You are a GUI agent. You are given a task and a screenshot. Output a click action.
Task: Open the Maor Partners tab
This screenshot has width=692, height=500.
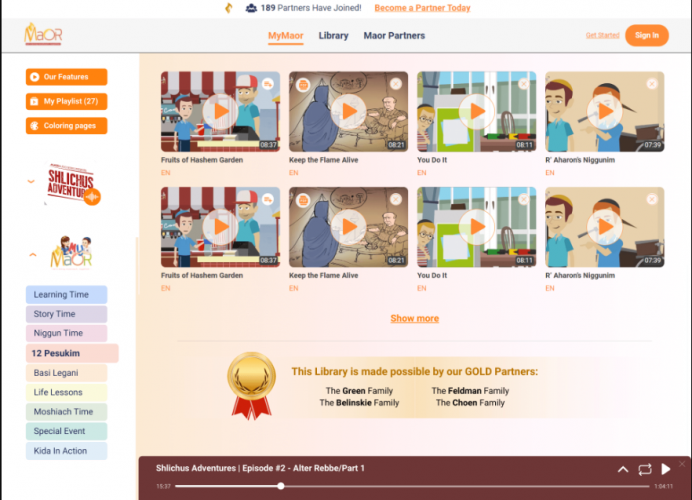(x=394, y=36)
